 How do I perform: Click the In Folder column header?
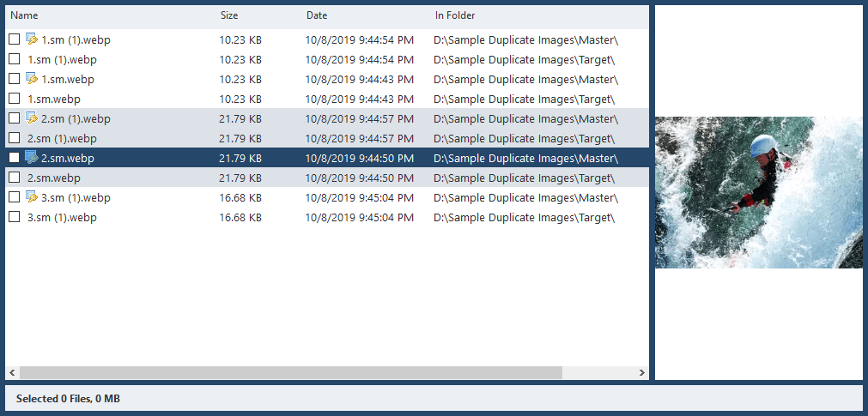(x=454, y=15)
